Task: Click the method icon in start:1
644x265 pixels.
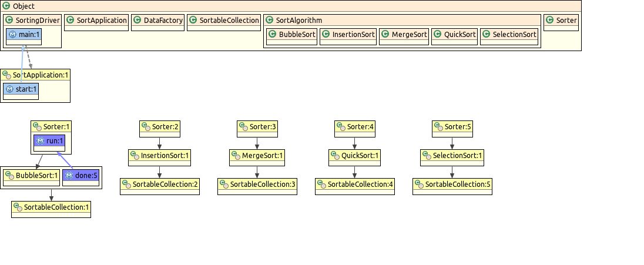Action: (9, 89)
